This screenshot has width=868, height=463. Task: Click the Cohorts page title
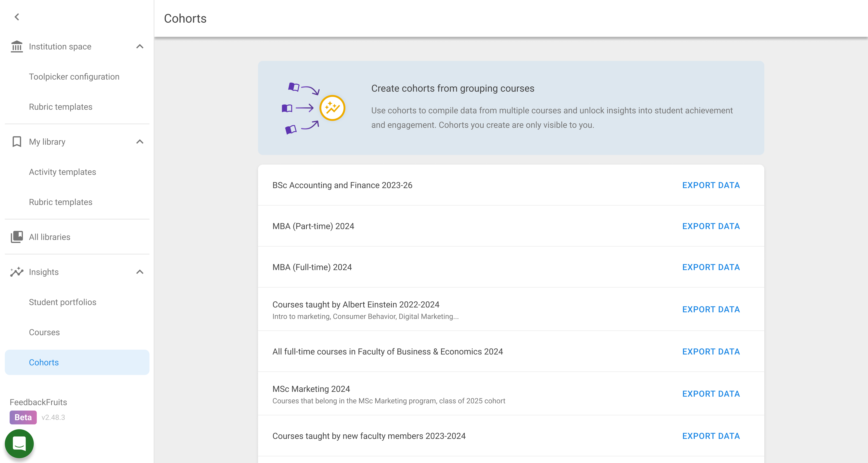(185, 18)
